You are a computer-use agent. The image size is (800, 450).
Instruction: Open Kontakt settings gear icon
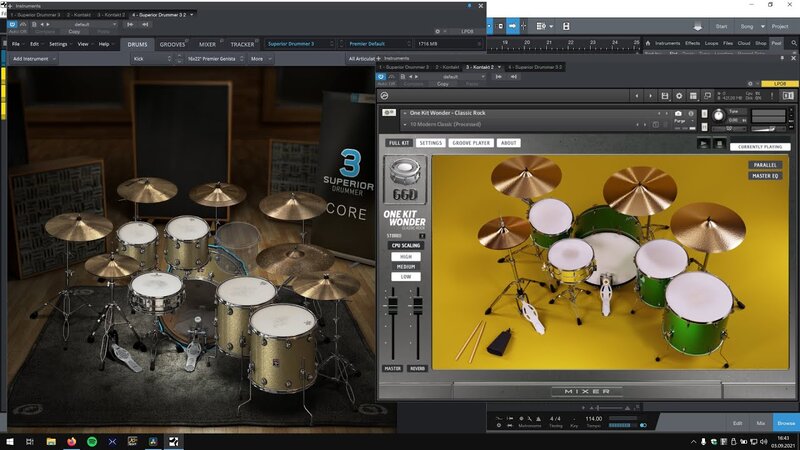[680, 95]
